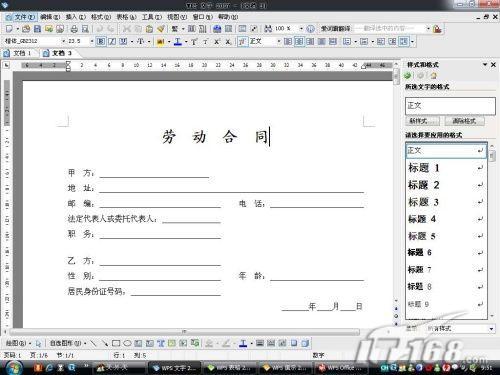Open the 工具 menu
The height and width of the screenshot is (375, 500).
point(152,17)
